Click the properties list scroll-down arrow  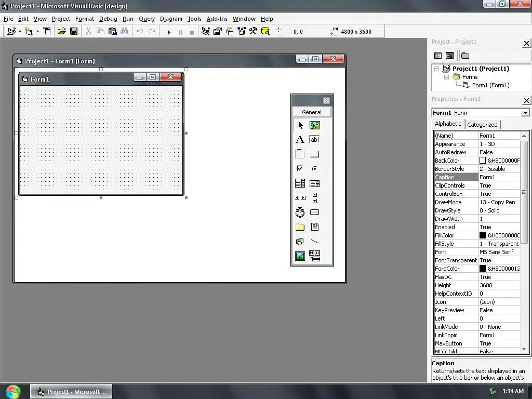point(524,349)
